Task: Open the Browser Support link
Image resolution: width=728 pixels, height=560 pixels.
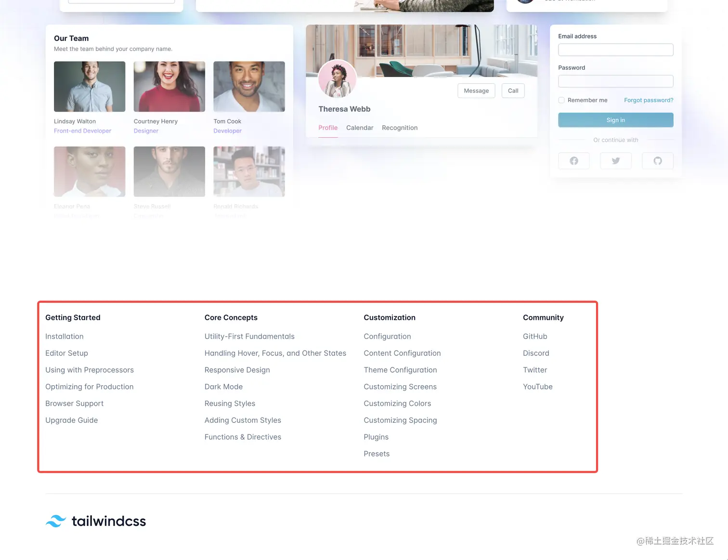Action: click(74, 404)
